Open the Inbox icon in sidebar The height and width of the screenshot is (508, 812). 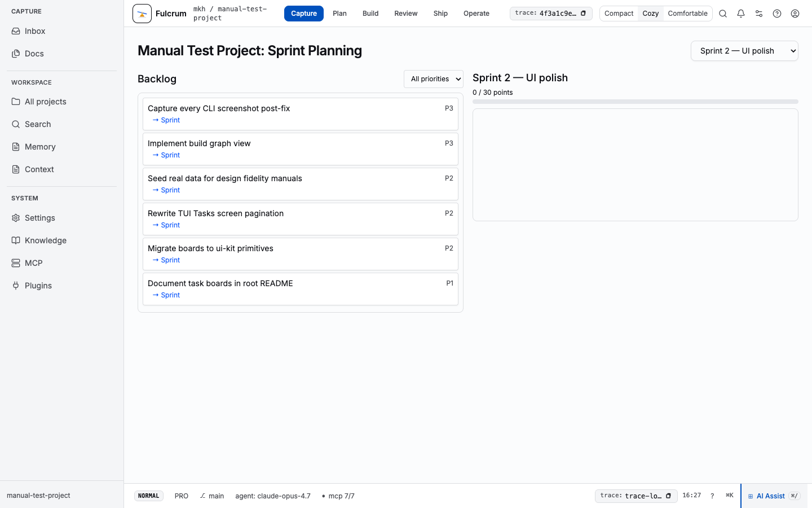click(x=16, y=31)
